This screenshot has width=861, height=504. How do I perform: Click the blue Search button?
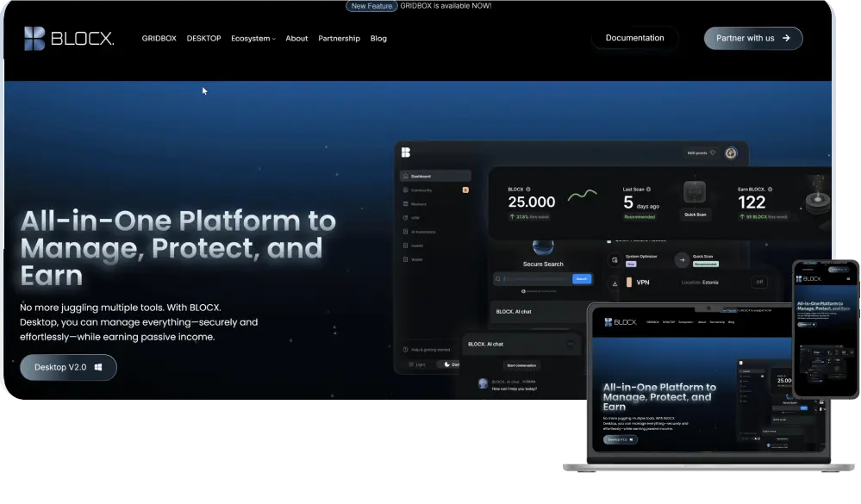pyautogui.click(x=582, y=279)
